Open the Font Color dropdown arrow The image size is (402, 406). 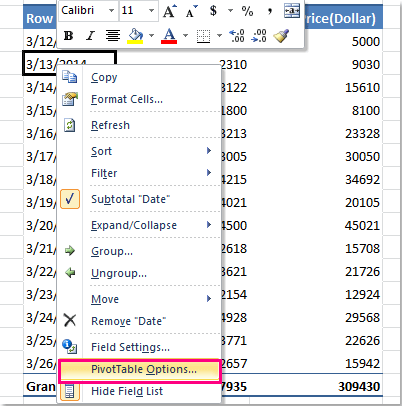(x=186, y=35)
